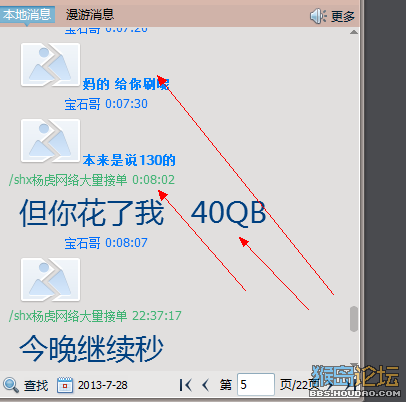This screenshot has width=406, height=402.
Task: Click sender line shx杨虎网络大里接单 0:08:02
Action: [x=92, y=180]
